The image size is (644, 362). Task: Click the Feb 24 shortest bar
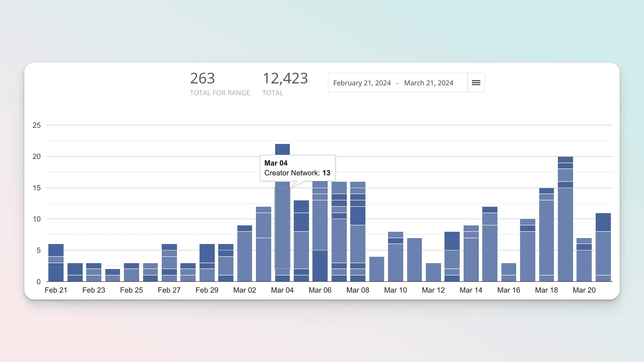click(x=112, y=275)
